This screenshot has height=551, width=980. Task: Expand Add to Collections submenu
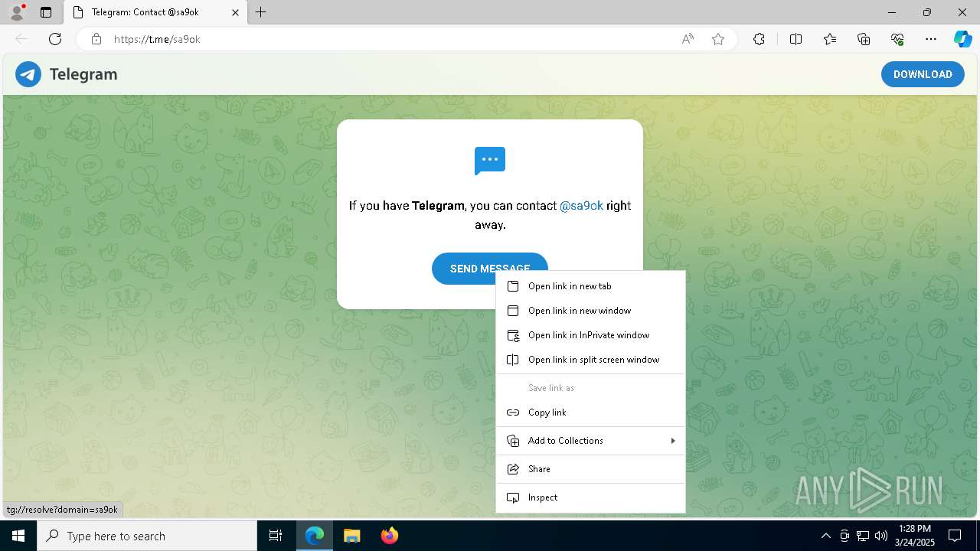point(590,441)
